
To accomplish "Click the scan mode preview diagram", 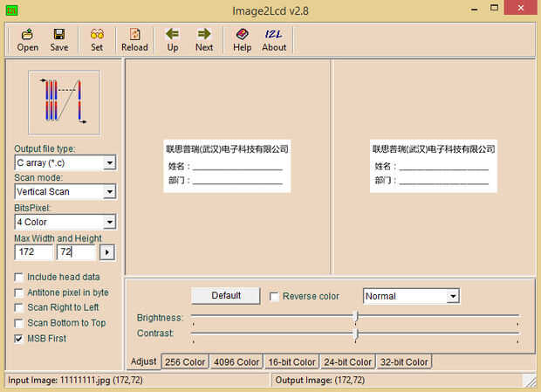I will [65, 102].
